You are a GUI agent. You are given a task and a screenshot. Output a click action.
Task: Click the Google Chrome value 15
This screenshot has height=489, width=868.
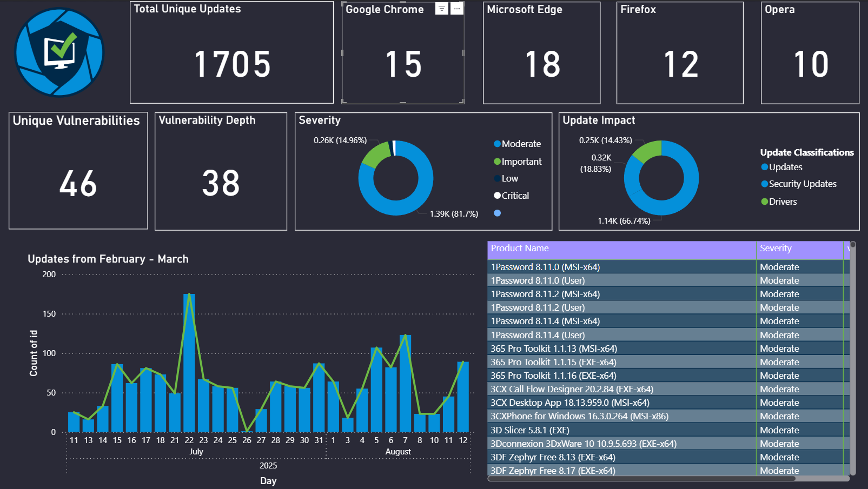pyautogui.click(x=403, y=64)
